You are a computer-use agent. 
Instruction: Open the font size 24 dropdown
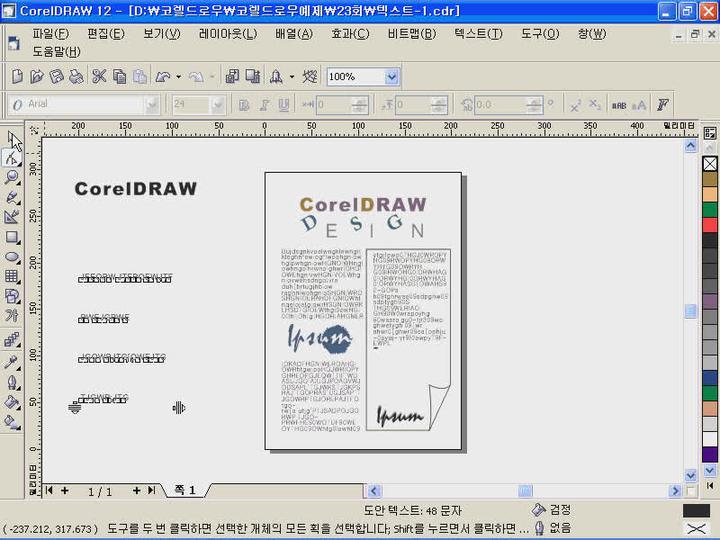click(217, 105)
